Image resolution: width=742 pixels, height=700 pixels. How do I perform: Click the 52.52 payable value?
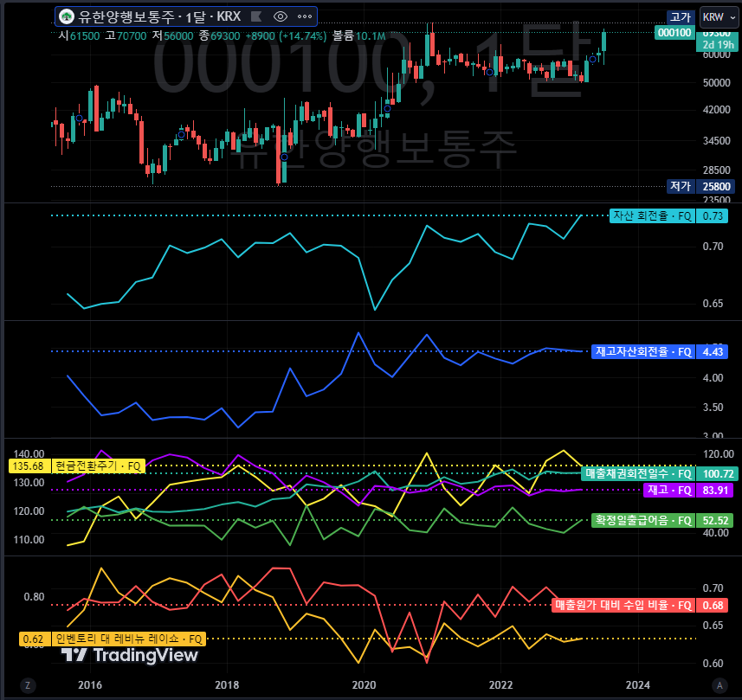[x=714, y=521]
